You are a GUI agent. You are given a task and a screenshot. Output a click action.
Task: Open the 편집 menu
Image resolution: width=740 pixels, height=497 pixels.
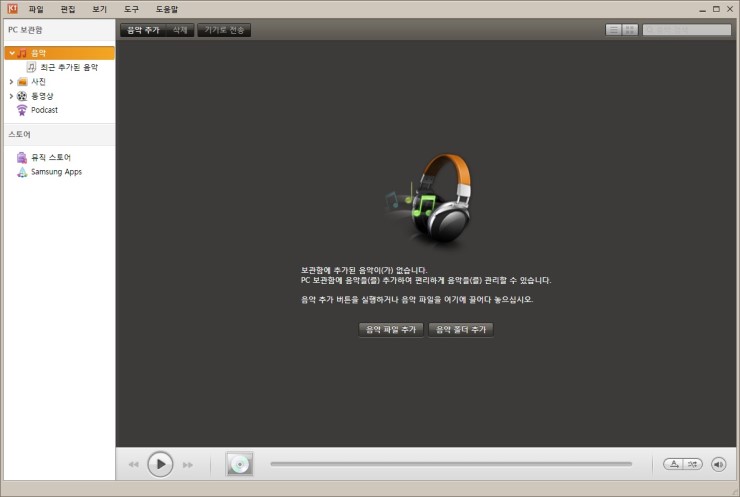click(x=68, y=9)
